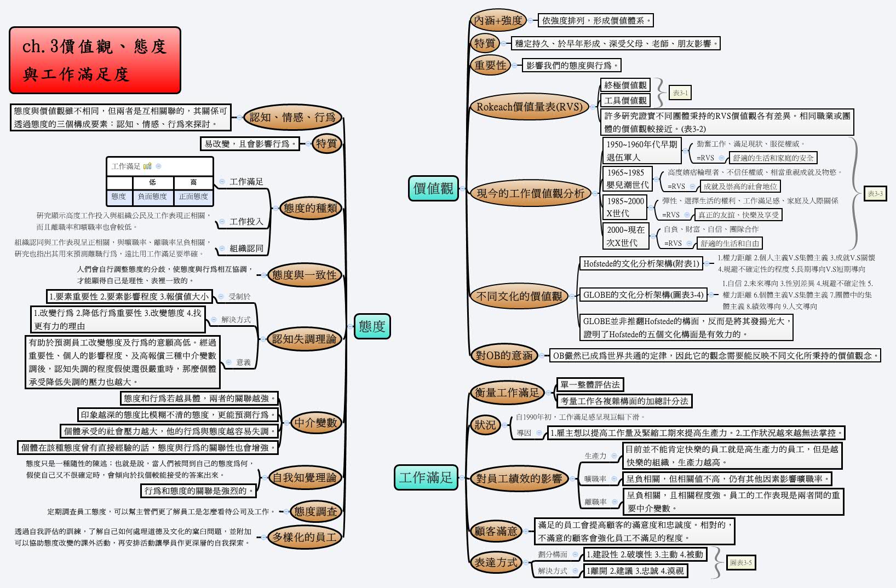Toggle collapse on the 態度調查 branch

286,512
